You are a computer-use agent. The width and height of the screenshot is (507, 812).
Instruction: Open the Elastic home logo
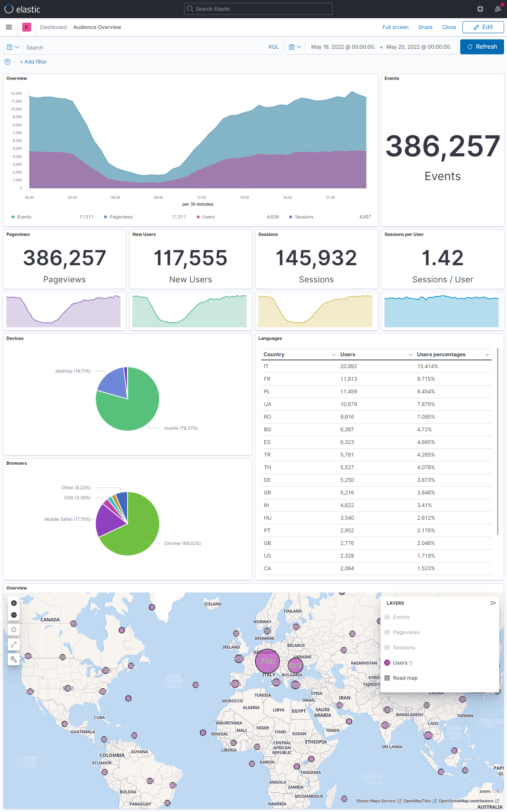point(22,9)
